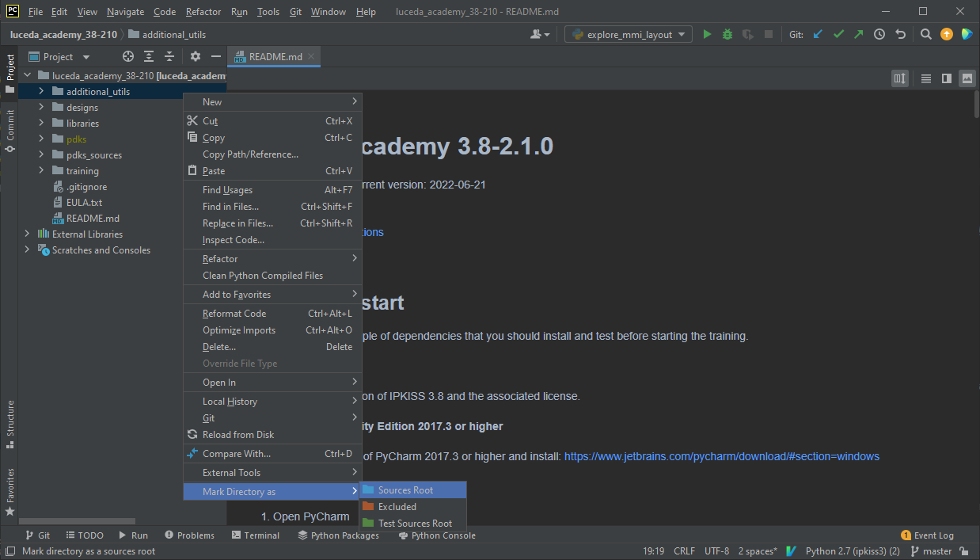The image size is (980, 560).
Task: Click the Git commit checkmark icon
Action: (x=838, y=34)
